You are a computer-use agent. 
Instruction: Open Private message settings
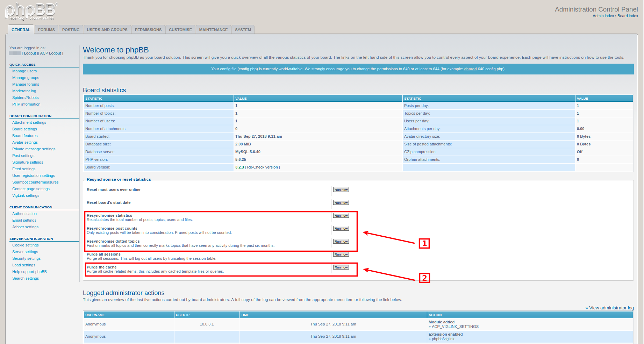(34, 149)
